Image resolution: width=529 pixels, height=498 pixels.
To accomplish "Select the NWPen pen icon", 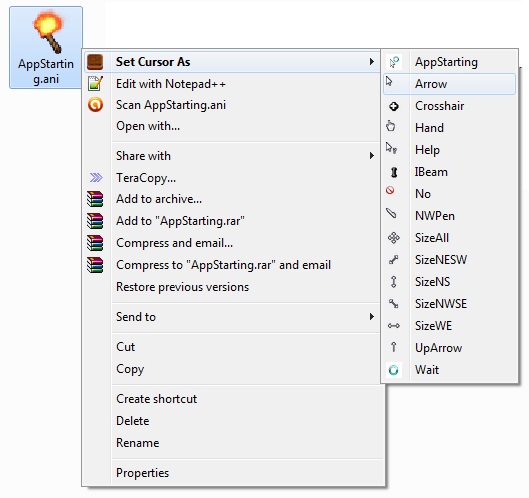I will 391,213.
